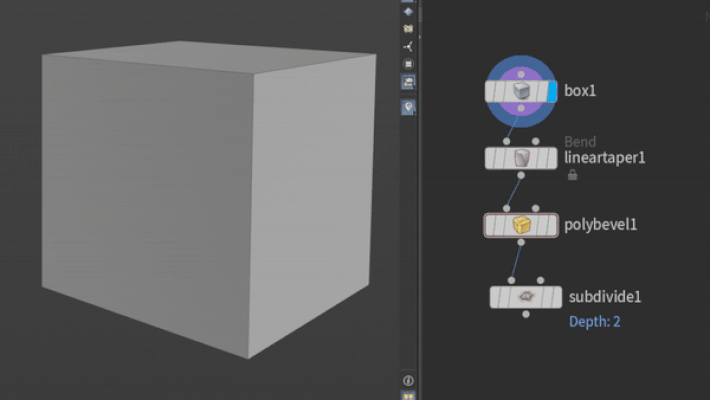Click the taper icon on the lineartaper1 node
Image resolution: width=710 pixels, height=400 pixels.
click(x=521, y=159)
